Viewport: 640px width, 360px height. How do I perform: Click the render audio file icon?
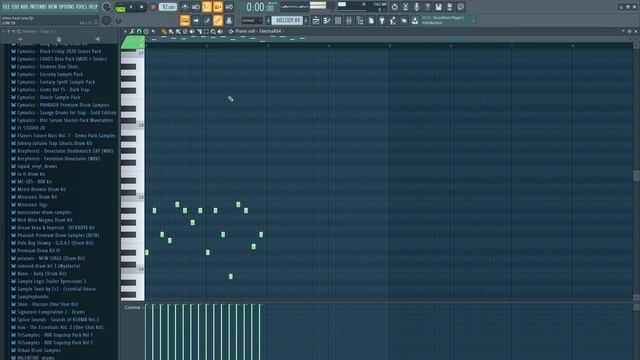pyautogui.click(x=449, y=7)
